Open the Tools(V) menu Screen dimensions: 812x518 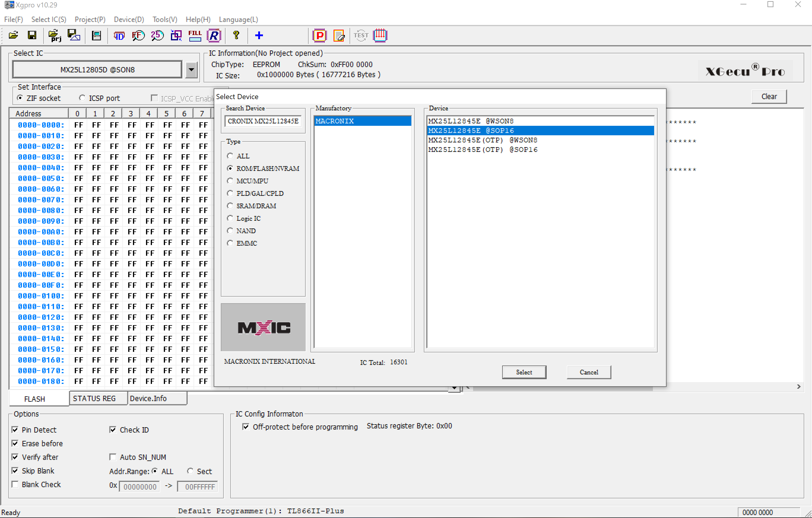click(x=164, y=20)
